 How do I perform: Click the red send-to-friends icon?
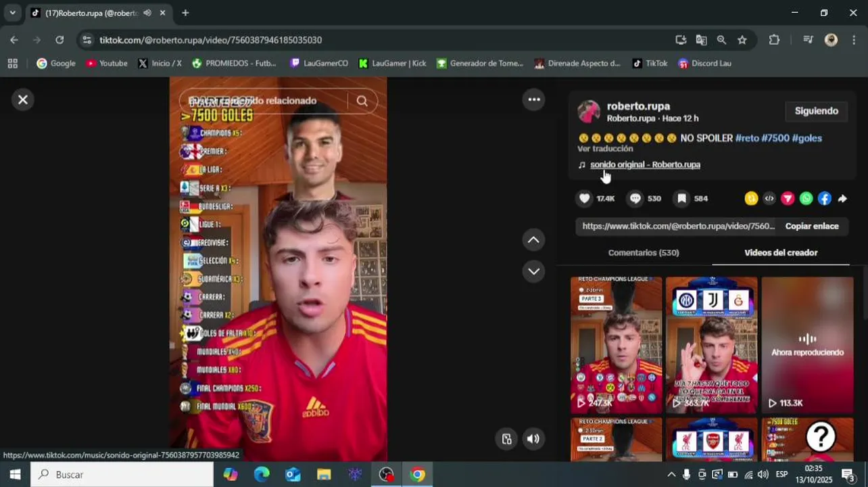[x=788, y=198]
